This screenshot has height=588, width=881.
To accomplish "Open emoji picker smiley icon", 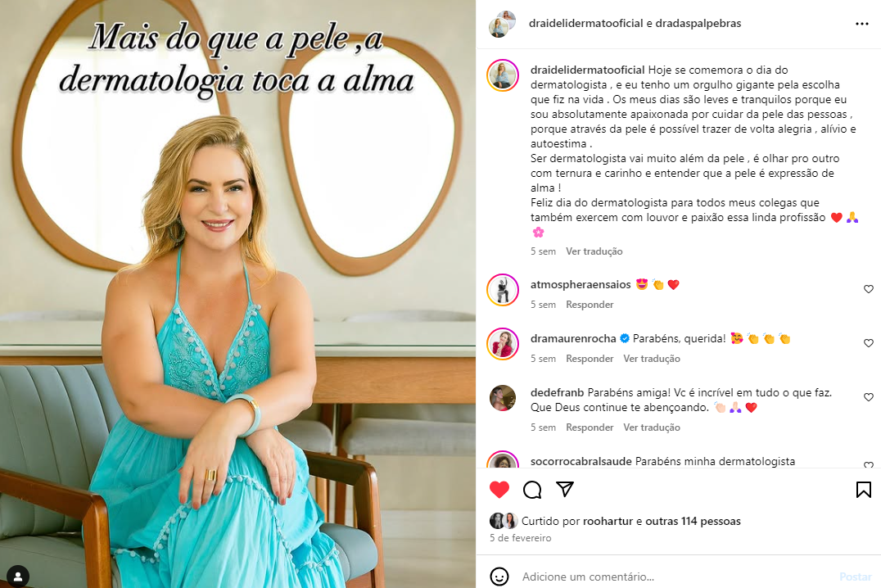I will point(499,577).
